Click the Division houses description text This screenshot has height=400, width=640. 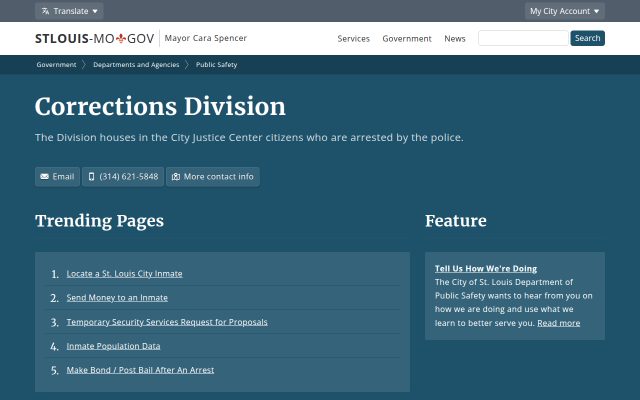click(x=249, y=138)
